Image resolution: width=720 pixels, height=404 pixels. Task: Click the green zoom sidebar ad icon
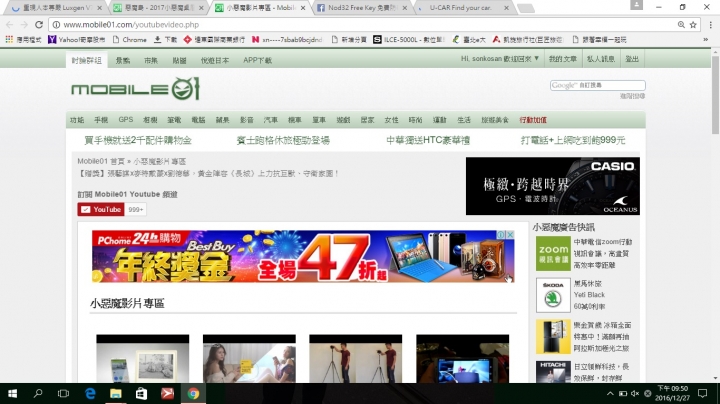pos(553,253)
